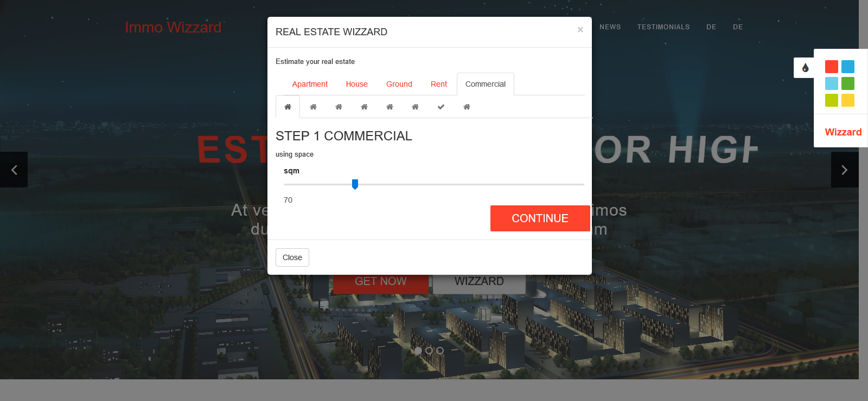868x401 pixels.
Task: Go to the third home step icon
Action: pyautogui.click(x=339, y=107)
